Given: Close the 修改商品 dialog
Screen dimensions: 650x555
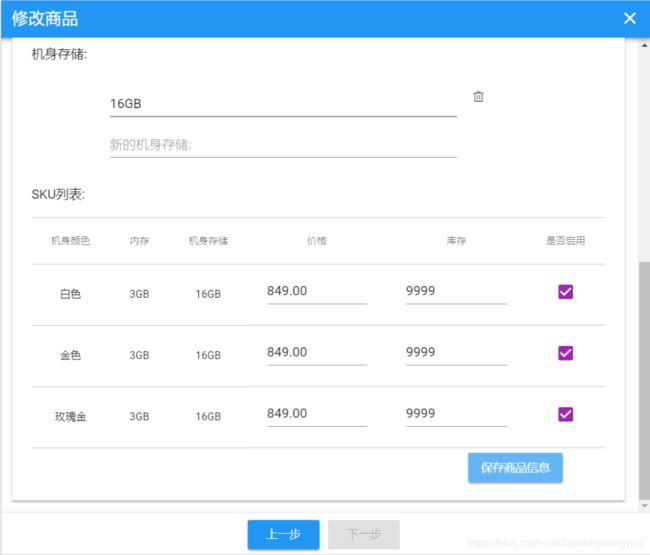Looking at the screenshot, I should (x=629, y=18).
